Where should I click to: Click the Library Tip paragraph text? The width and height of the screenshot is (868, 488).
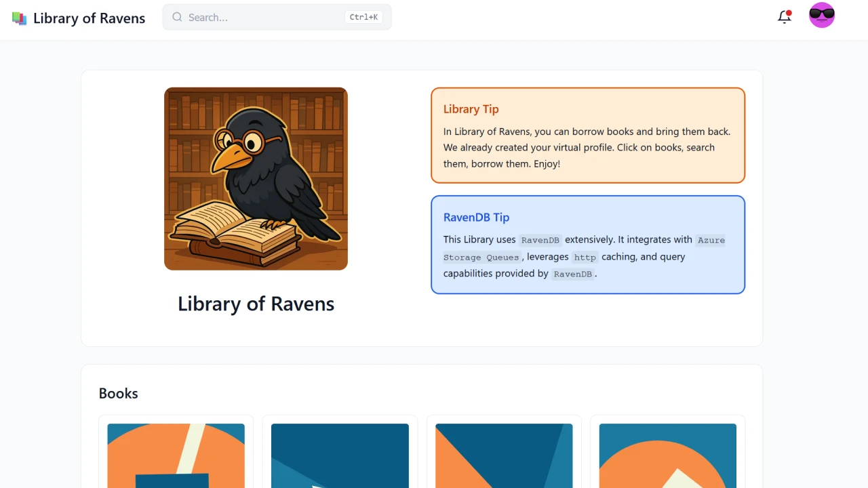[587, 148]
